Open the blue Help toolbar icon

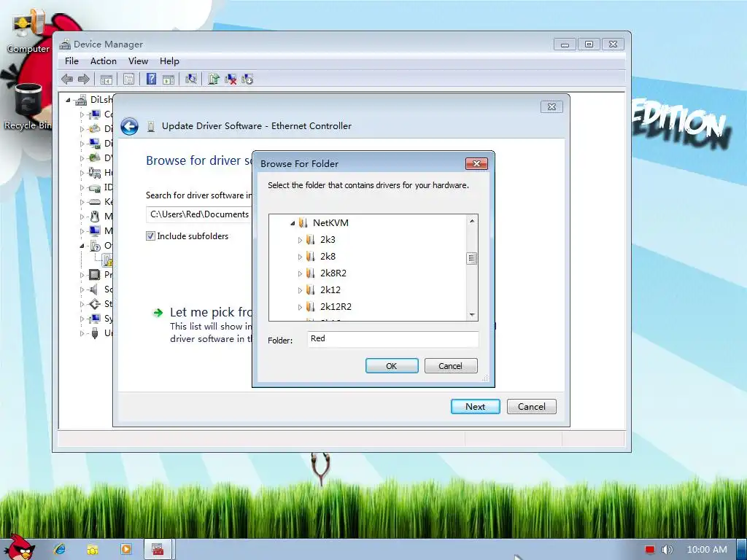tap(151, 79)
